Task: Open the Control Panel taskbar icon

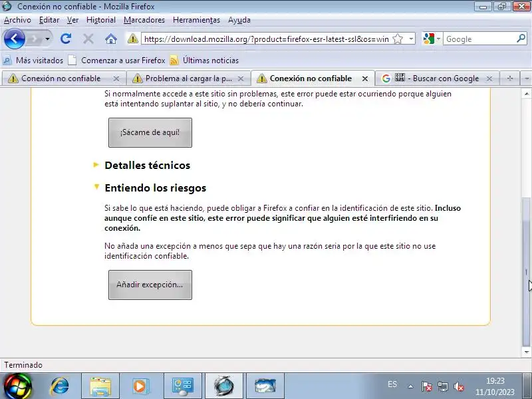Action: click(182, 386)
